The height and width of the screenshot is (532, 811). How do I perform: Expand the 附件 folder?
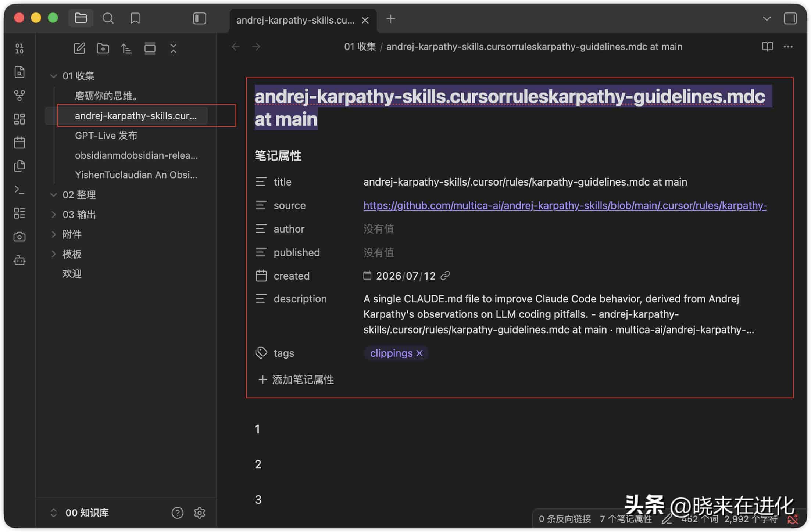tap(54, 234)
